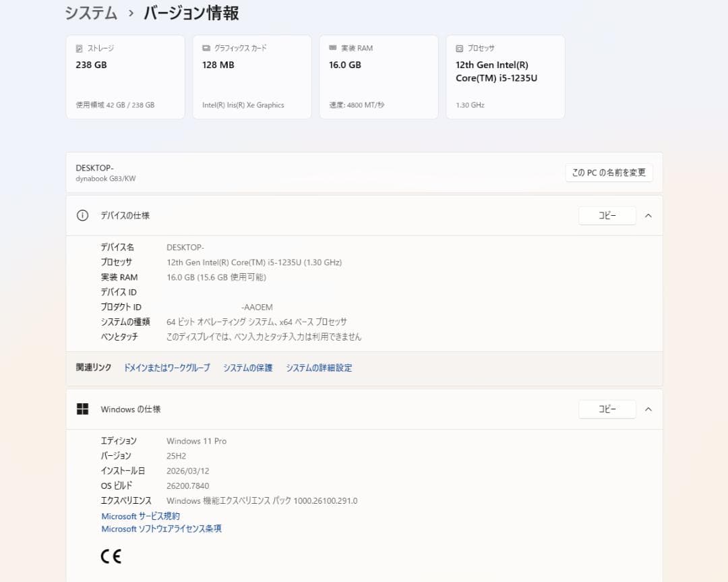Click the Windows logo beside Windows の仕様
This screenshot has height=582, width=728.
click(x=82, y=409)
